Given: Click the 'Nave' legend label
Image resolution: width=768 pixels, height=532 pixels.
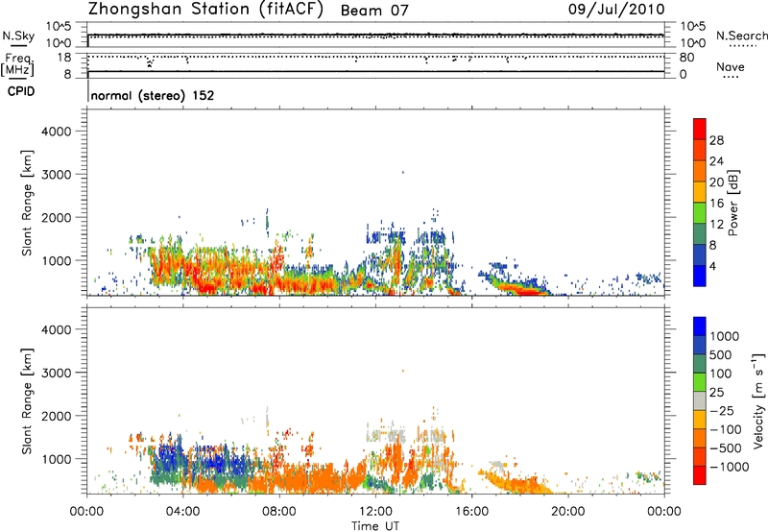Looking at the screenshot, I should pyautogui.click(x=731, y=66).
